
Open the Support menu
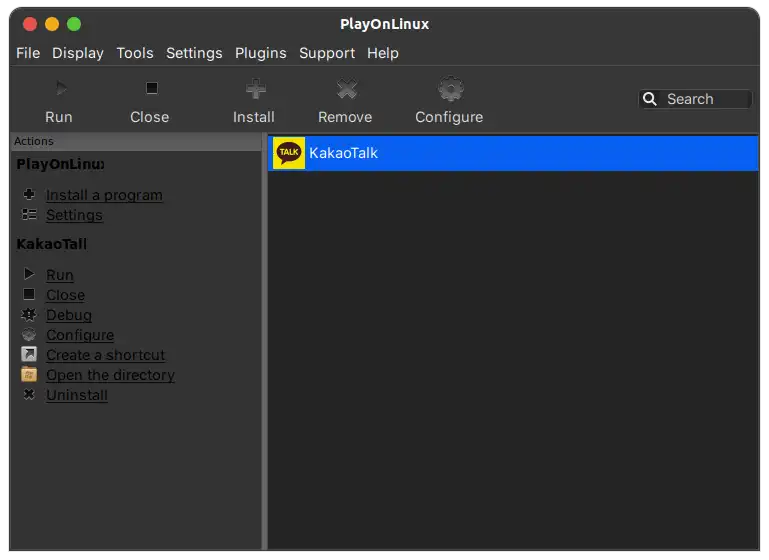point(327,53)
